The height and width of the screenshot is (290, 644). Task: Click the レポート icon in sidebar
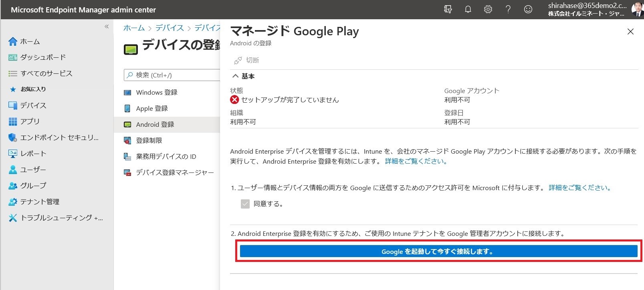coord(13,154)
